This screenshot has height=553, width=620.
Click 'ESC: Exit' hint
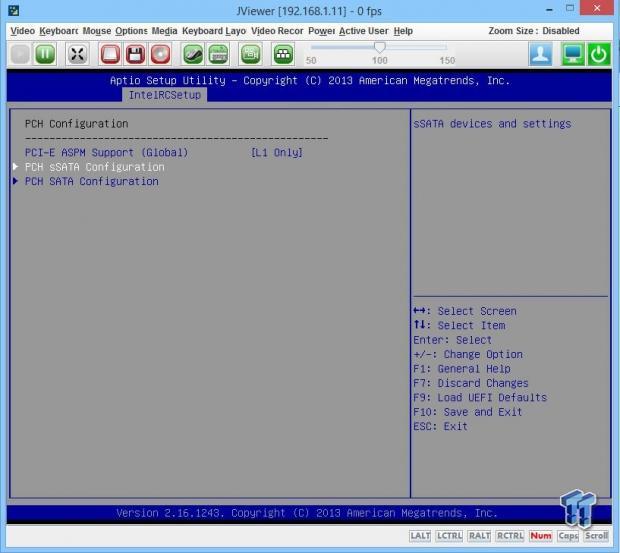click(440, 426)
